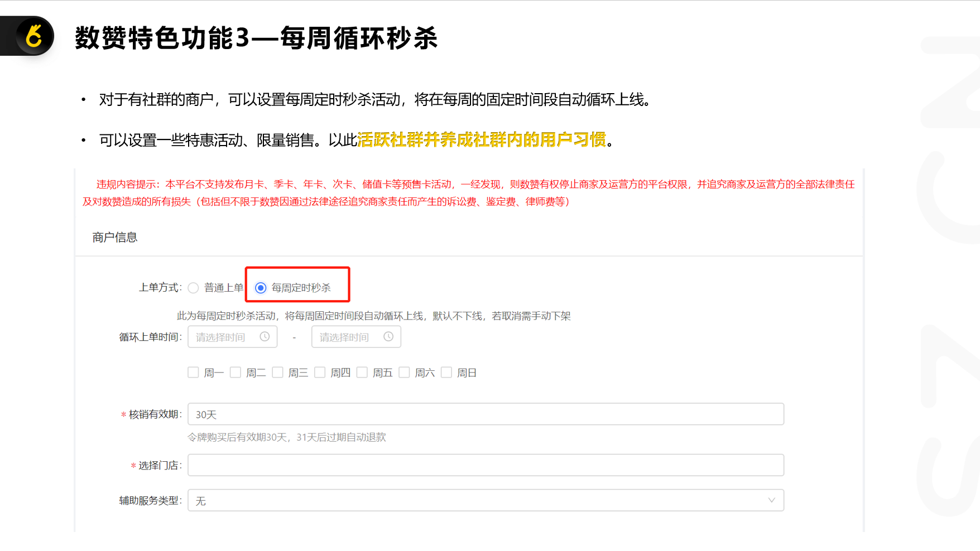Click the chevron arrow of 辅助服务类型 dropdown
Image resolution: width=980 pixels, height=551 pixels.
click(x=771, y=500)
